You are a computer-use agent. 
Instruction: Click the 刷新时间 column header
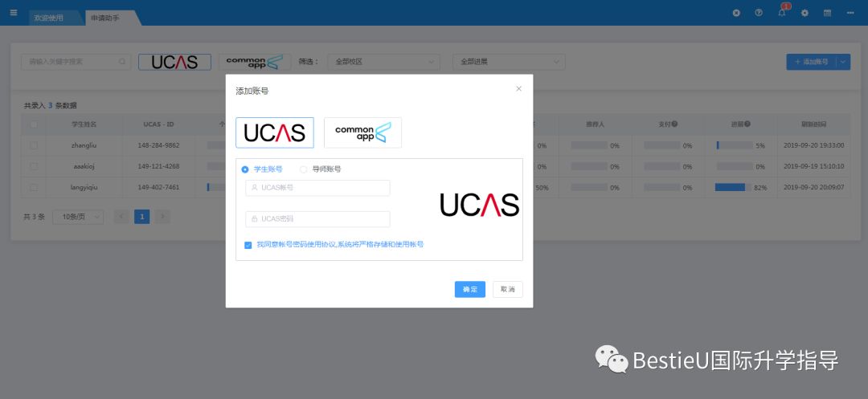(813, 124)
